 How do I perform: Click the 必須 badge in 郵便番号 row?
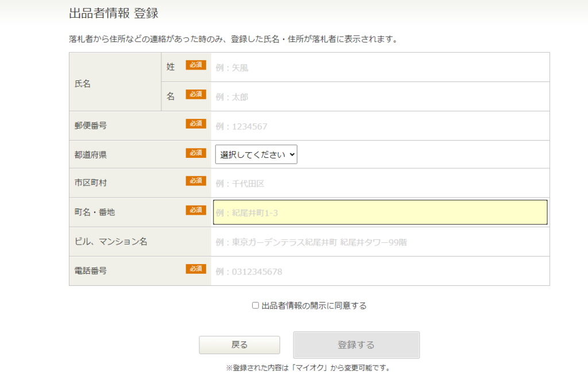point(195,123)
